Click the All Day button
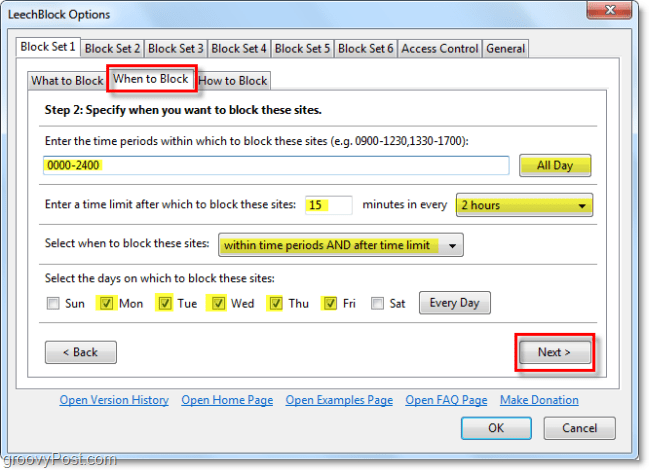The width and height of the screenshot is (649, 470). coord(555,165)
